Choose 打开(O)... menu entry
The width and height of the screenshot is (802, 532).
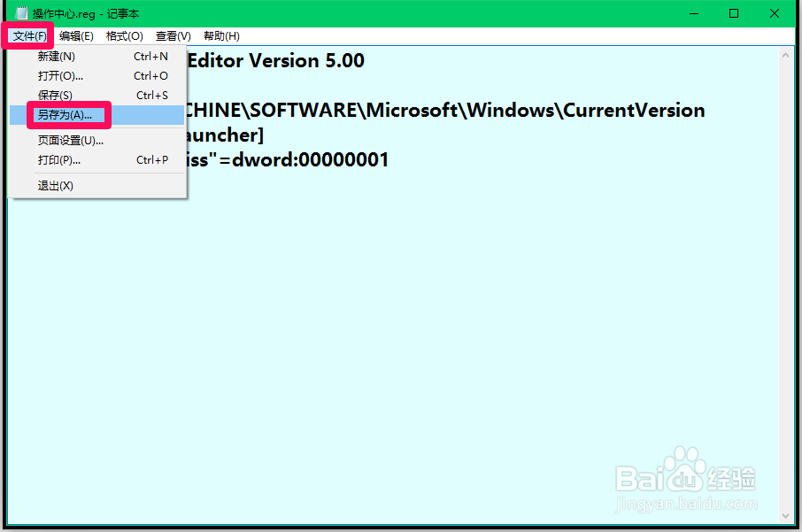tap(97, 76)
